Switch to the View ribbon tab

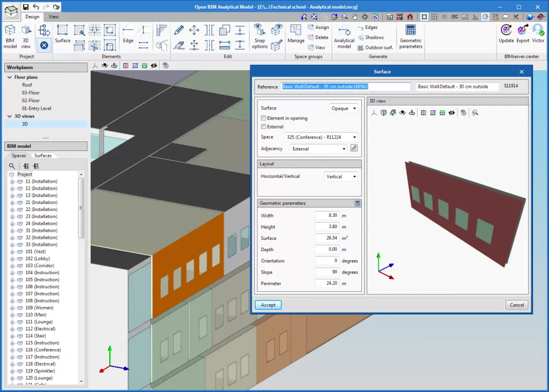[54, 17]
